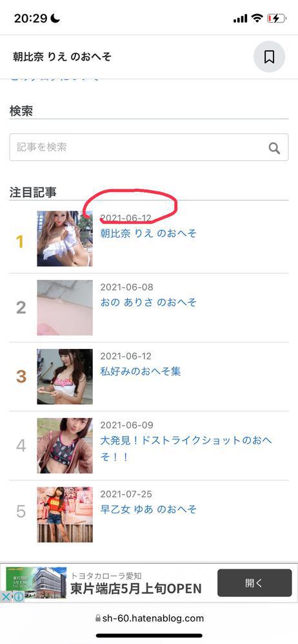Viewport: 298px width, 644px height.
Task: Tap the battery icon in status bar
Action: pos(276,18)
